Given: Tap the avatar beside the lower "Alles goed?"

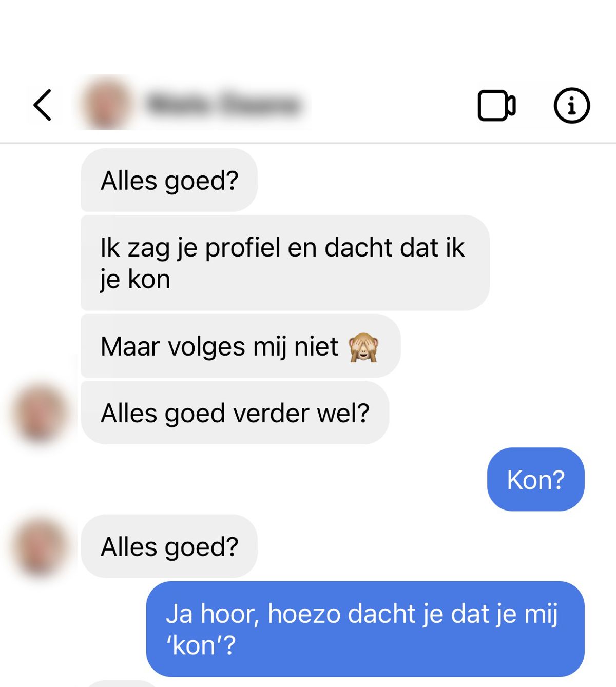Looking at the screenshot, I should pos(40,546).
